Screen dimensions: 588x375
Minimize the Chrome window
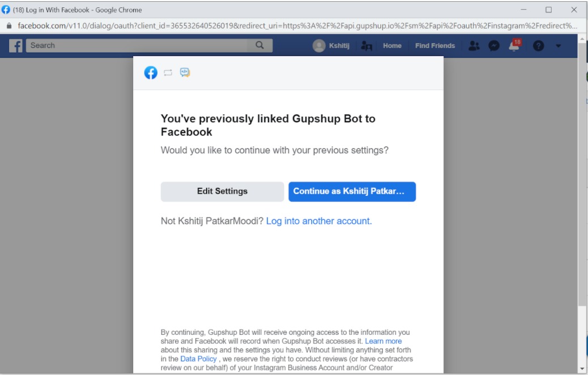coord(523,10)
